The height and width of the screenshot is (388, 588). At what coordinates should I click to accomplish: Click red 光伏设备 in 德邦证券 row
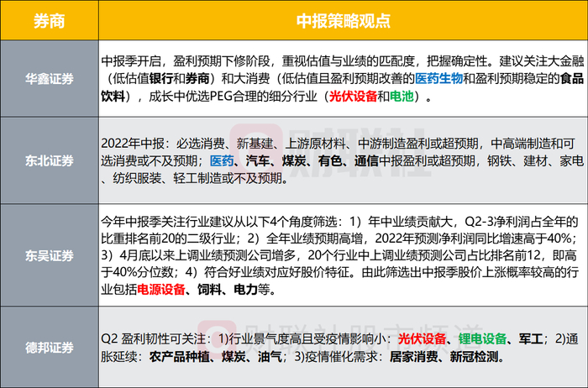point(422,339)
